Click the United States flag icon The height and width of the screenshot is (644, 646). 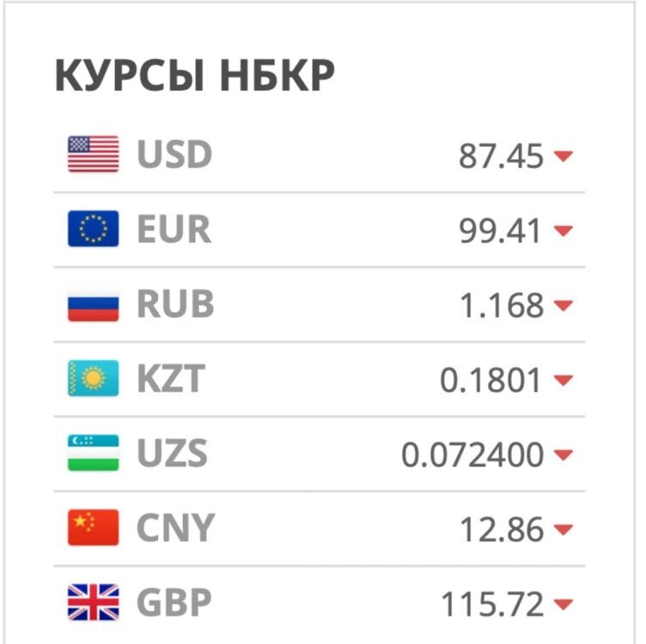tap(93, 154)
